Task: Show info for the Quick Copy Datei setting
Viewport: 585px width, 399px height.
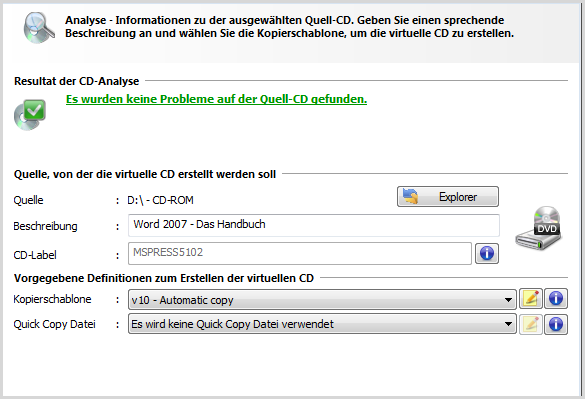Action: click(x=556, y=324)
